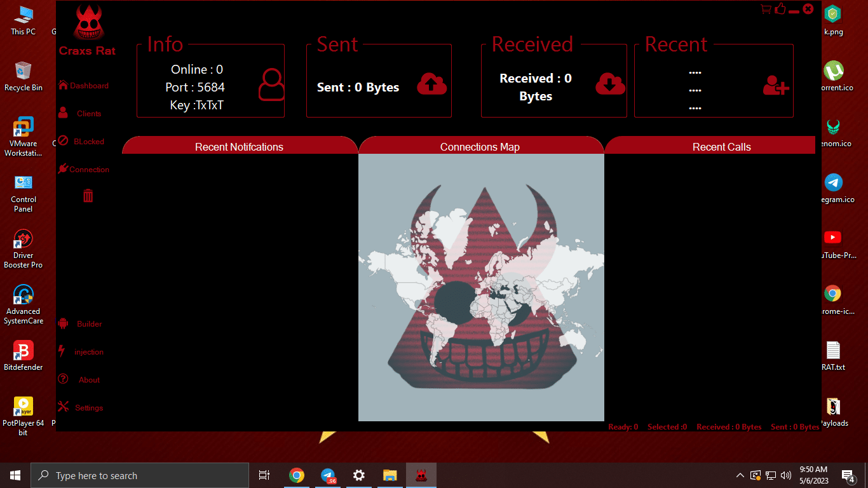Click the trash icon in the sidebar
This screenshot has width=868, height=488.
(88, 196)
